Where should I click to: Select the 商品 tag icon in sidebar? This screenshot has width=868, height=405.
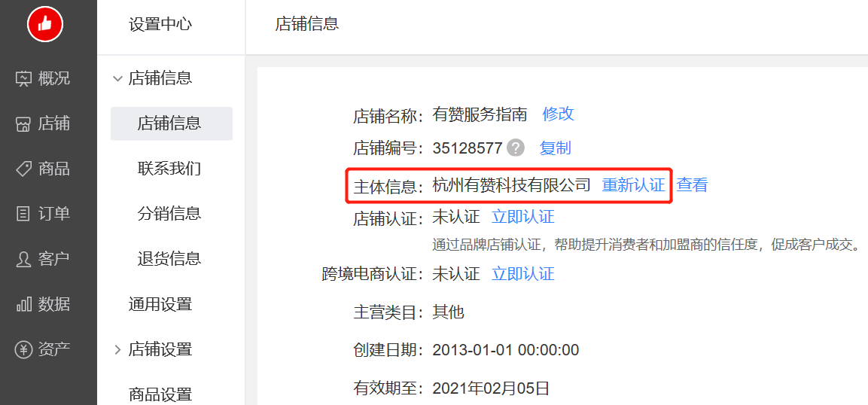(23, 169)
